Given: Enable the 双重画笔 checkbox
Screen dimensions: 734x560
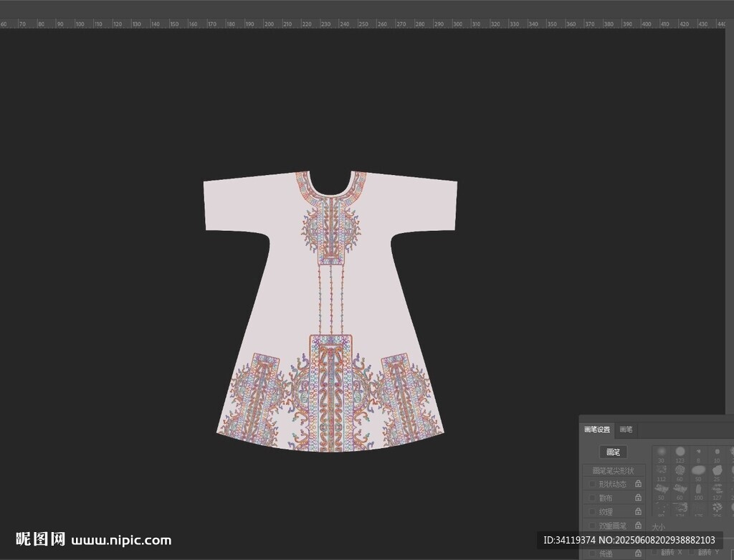Looking at the screenshot, I should tap(592, 526).
